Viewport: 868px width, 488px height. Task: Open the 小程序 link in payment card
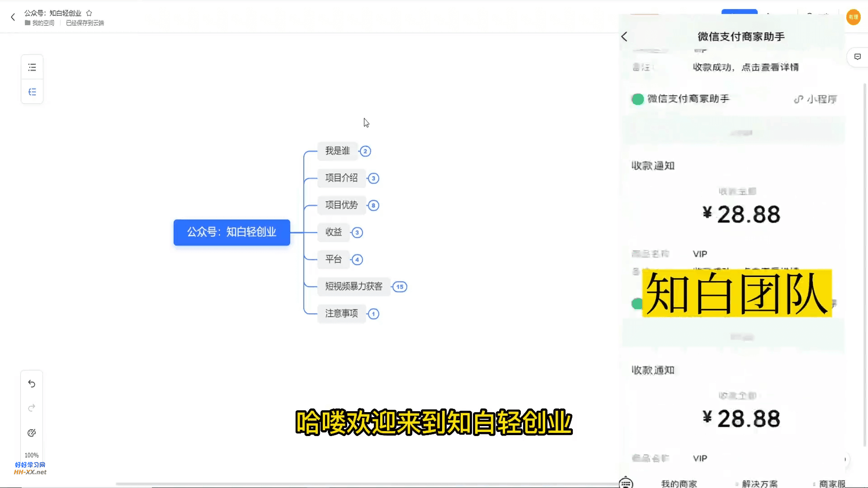coord(816,99)
